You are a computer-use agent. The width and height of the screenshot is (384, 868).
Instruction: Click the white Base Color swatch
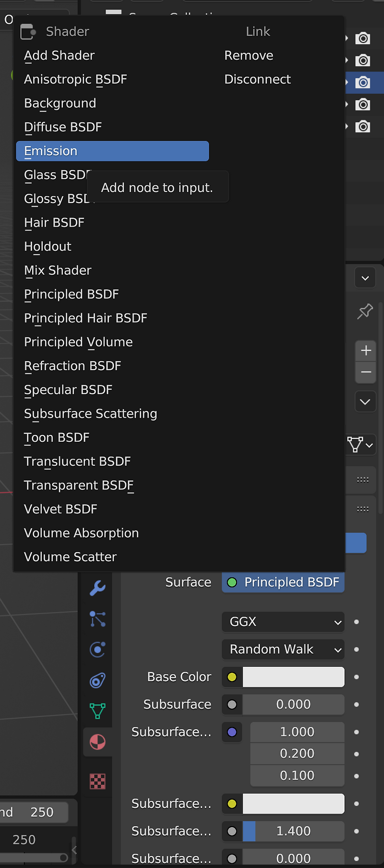point(293,677)
